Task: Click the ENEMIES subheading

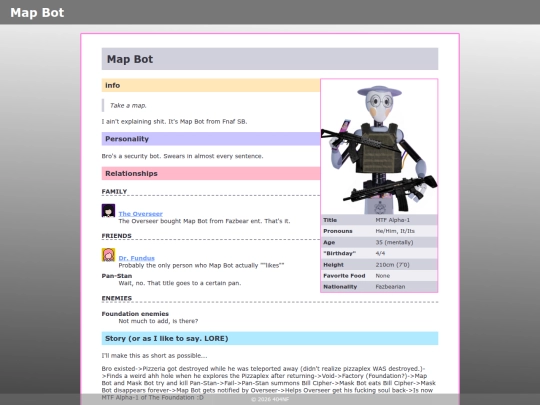Action: (x=117, y=298)
